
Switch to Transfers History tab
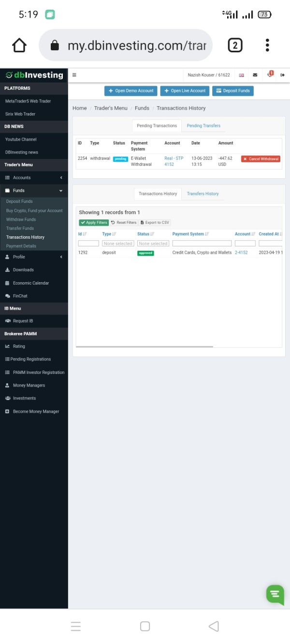click(x=203, y=194)
